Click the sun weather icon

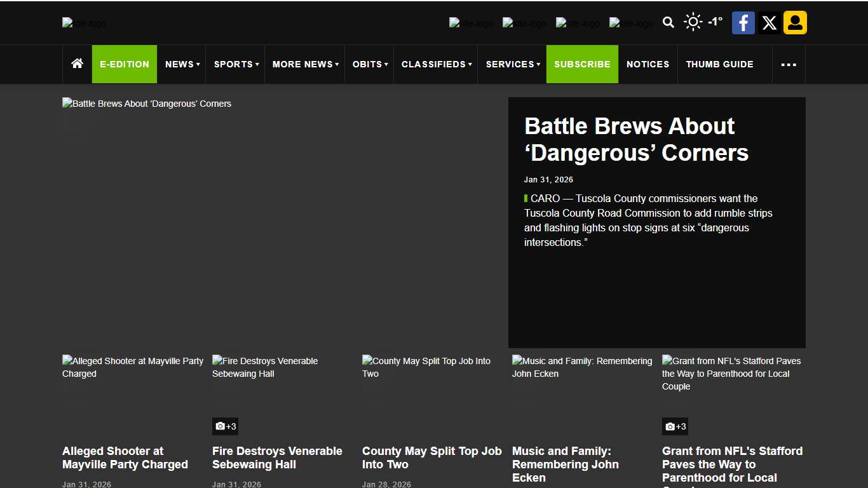coord(693,22)
